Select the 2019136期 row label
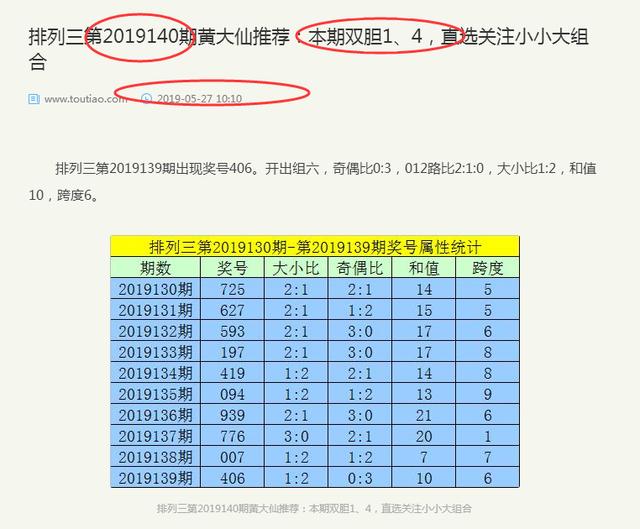The image size is (640, 529). (156, 415)
